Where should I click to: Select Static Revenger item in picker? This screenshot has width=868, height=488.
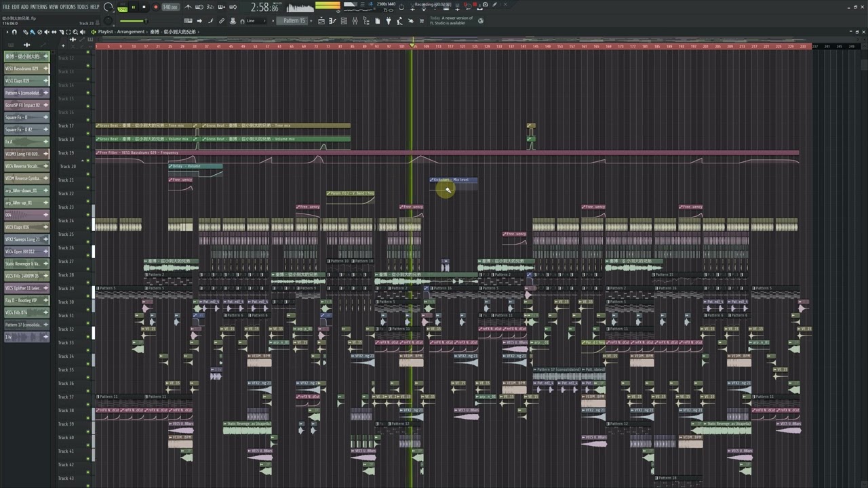26,264
